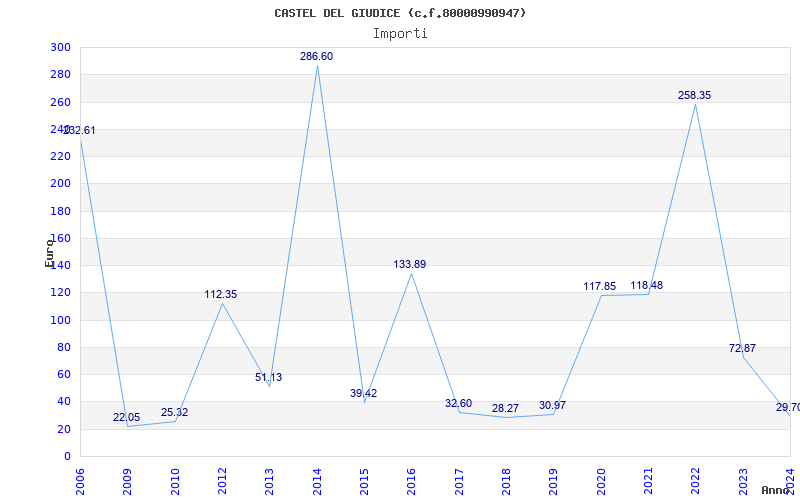Click the 200 y-axis tick label
Image resolution: width=800 pixels, height=500 pixels.
pyautogui.click(x=60, y=184)
